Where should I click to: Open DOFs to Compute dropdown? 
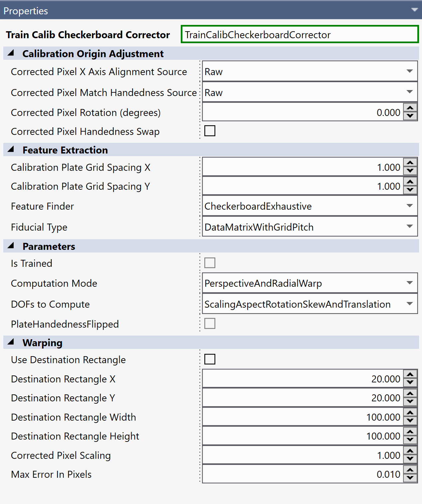click(x=409, y=304)
